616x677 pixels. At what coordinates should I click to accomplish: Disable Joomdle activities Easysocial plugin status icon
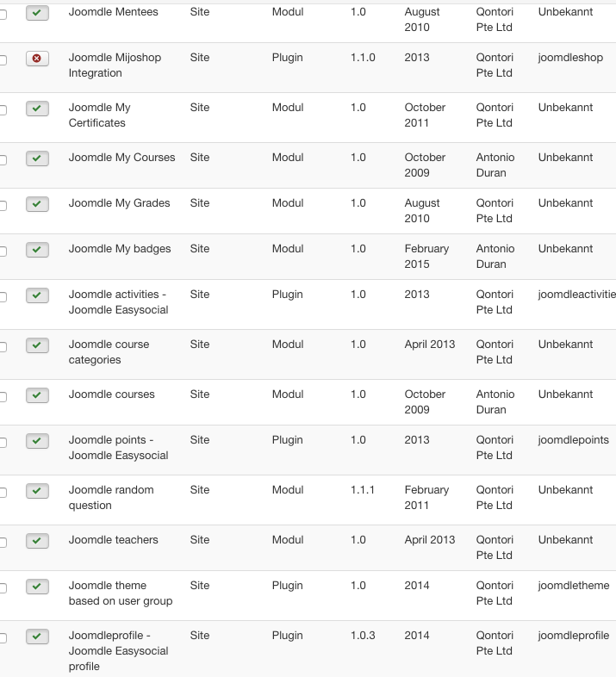tap(37, 295)
